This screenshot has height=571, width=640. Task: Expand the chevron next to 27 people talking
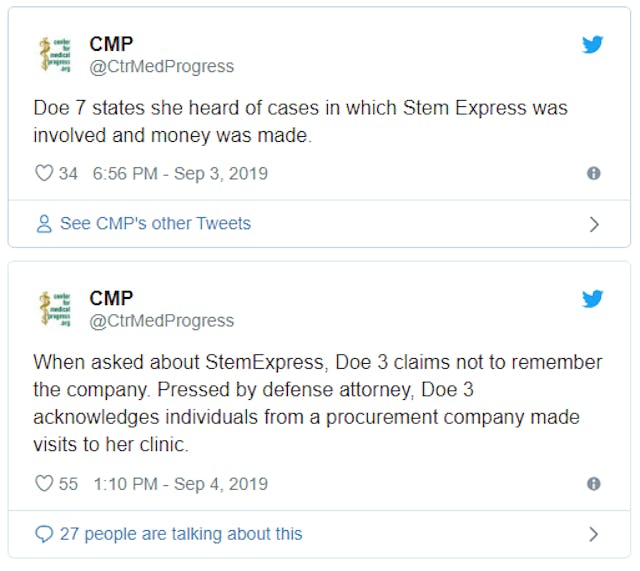coord(594,534)
